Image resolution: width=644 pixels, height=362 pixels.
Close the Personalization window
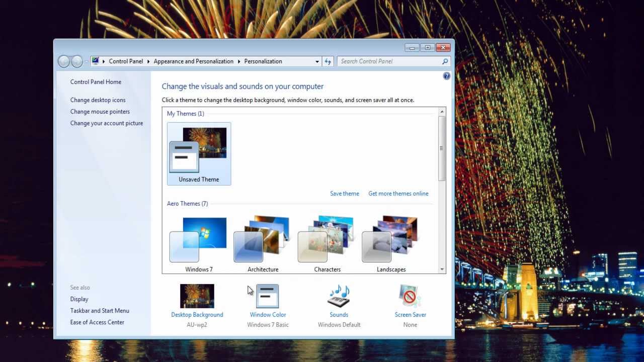443,48
